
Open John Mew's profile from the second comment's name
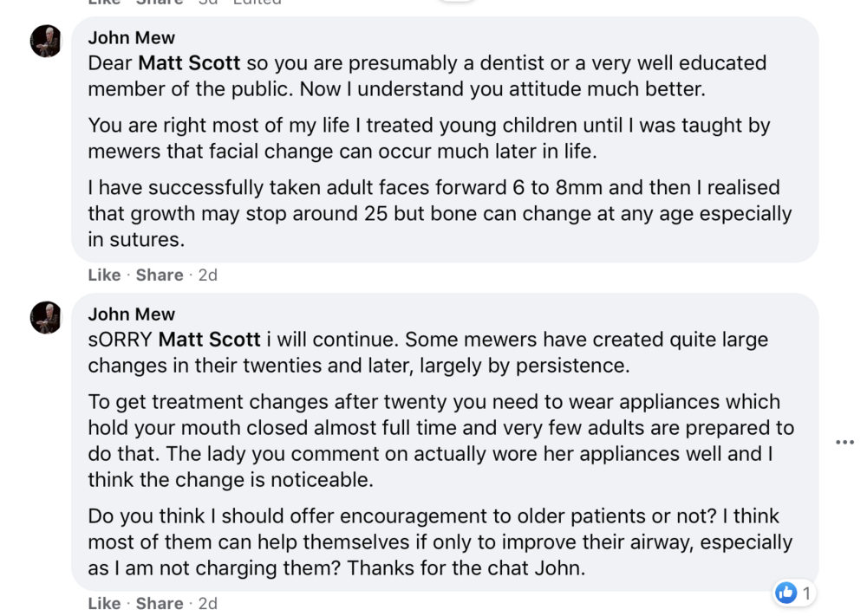(x=132, y=314)
